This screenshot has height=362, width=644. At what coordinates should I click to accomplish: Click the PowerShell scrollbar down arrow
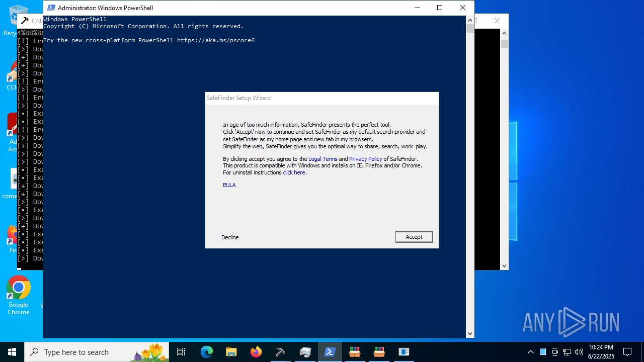pyautogui.click(x=470, y=333)
